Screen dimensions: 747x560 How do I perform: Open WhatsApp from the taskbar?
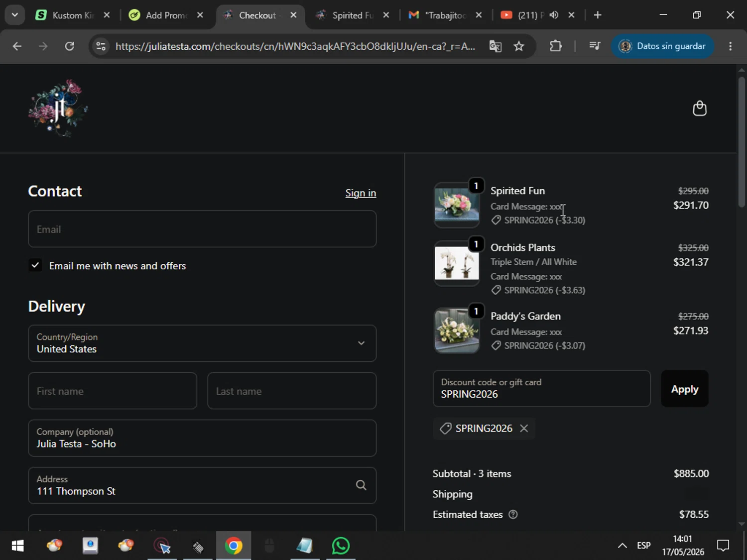pos(341,546)
